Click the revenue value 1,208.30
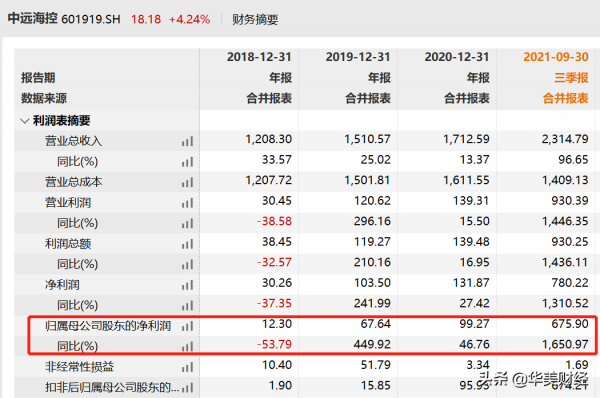 pos(268,139)
